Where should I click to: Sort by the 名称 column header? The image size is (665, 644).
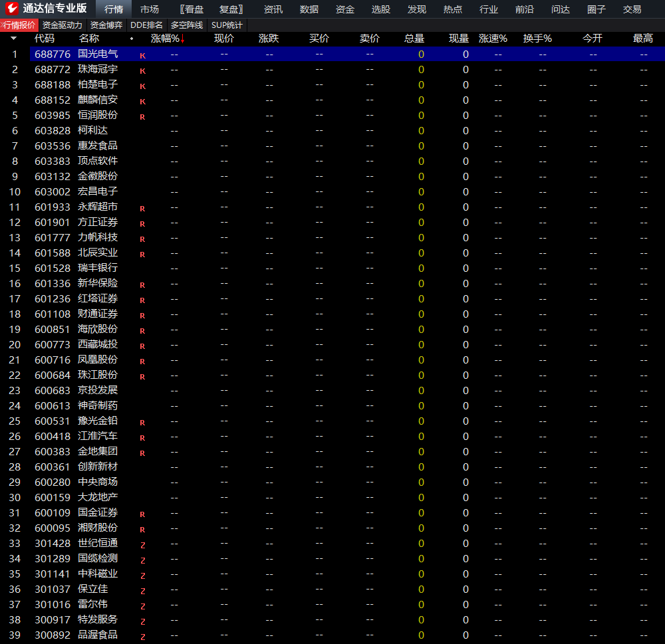89,39
